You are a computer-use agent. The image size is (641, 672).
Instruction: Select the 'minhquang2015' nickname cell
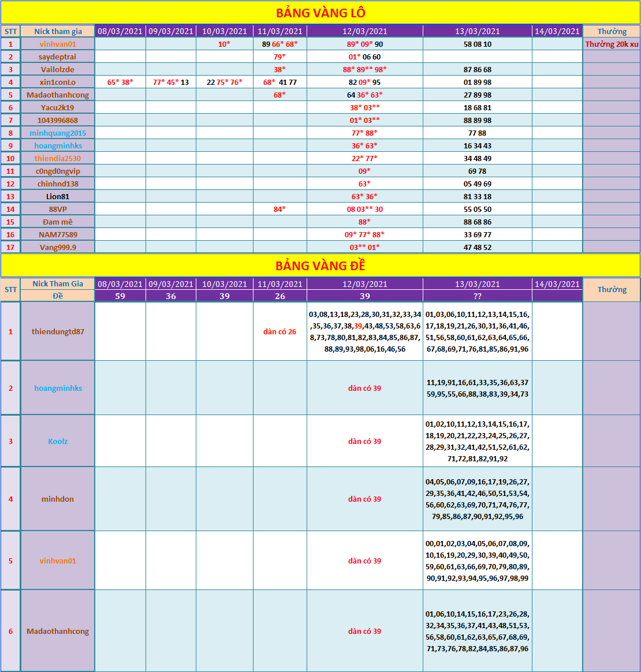58,133
